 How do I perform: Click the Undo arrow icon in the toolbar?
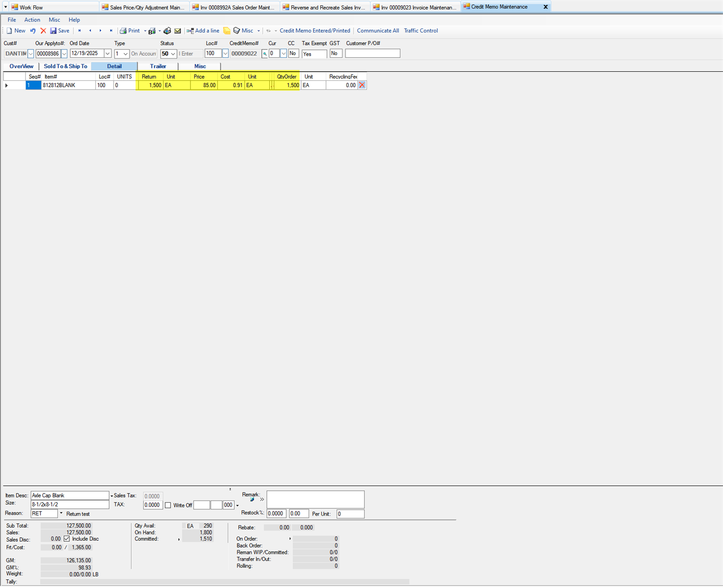[33, 30]
